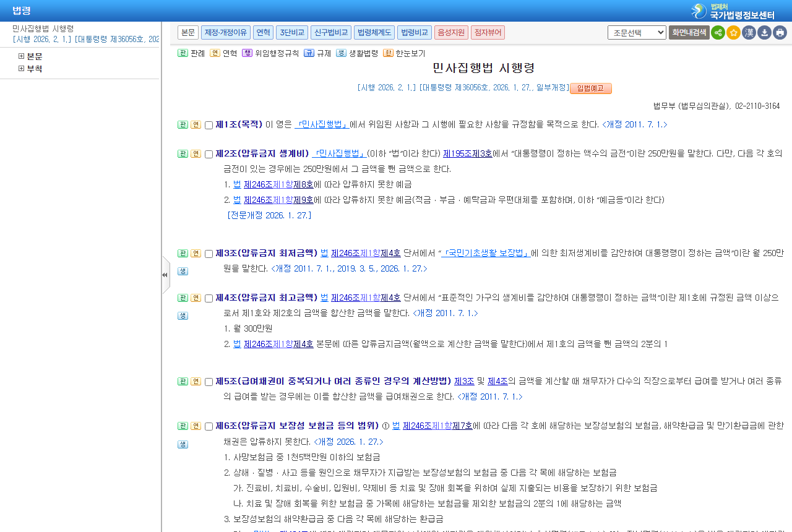The image size is (792, 532).
Task: Switch to the 제정·개정이유 tab
Action: pos(225,32)
